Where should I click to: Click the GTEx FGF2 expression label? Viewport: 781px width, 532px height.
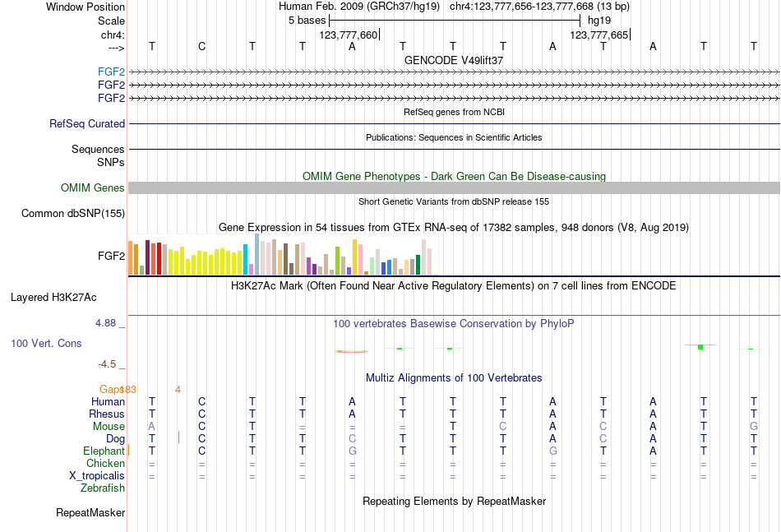111,256
